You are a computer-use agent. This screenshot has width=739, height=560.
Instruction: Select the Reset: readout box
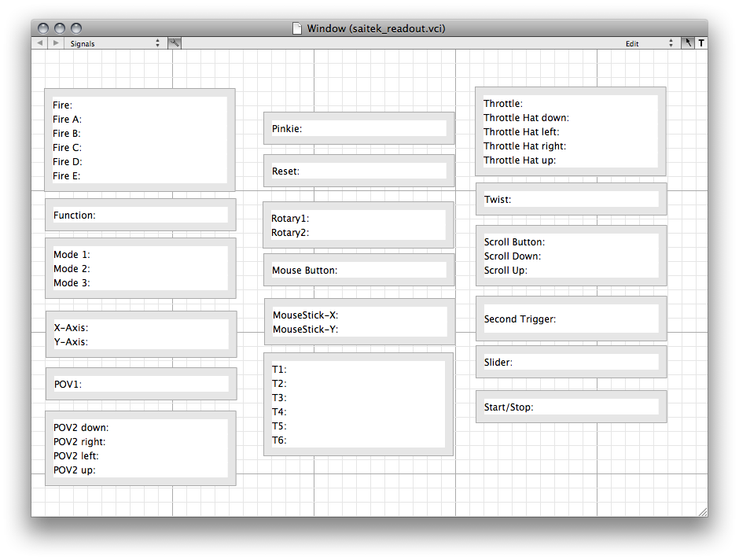point(358,171)
